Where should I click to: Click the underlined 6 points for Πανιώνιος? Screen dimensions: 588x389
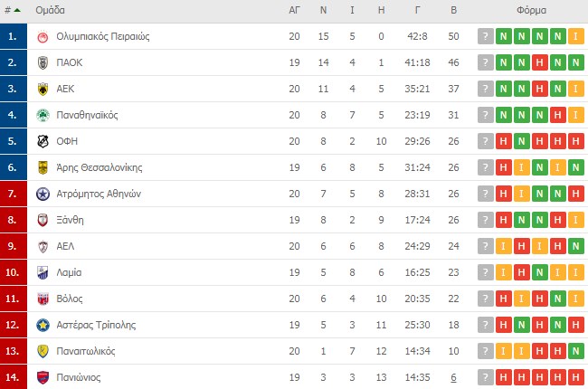point(453,377)
